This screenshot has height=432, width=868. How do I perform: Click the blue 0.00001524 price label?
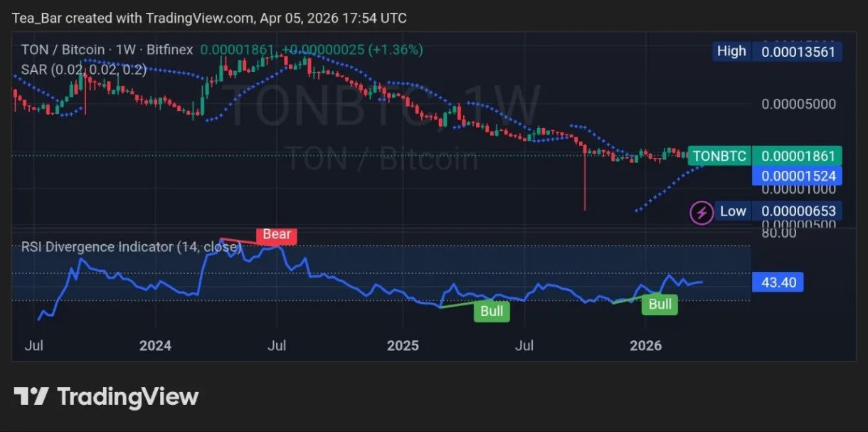[798, 173]
